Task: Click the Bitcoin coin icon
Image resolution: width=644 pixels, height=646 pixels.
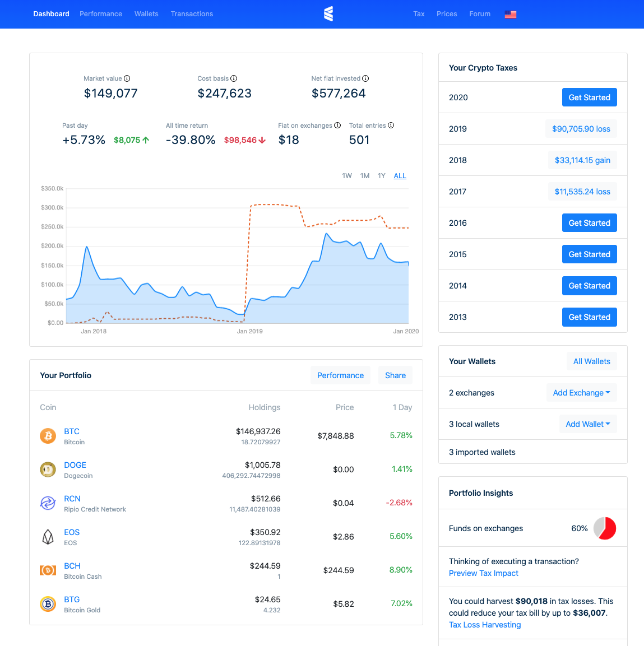Action: pos(48,436)
